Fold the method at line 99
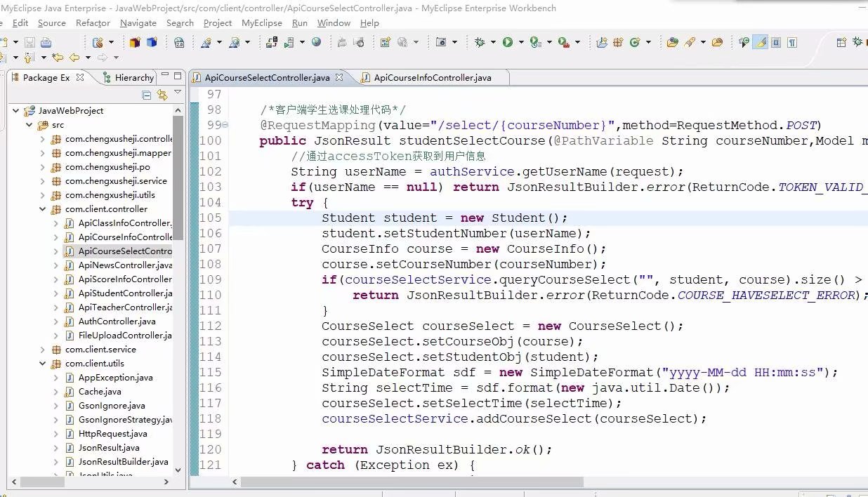The height and width of the screenshot is (497, 868). (x=225, y=125)
